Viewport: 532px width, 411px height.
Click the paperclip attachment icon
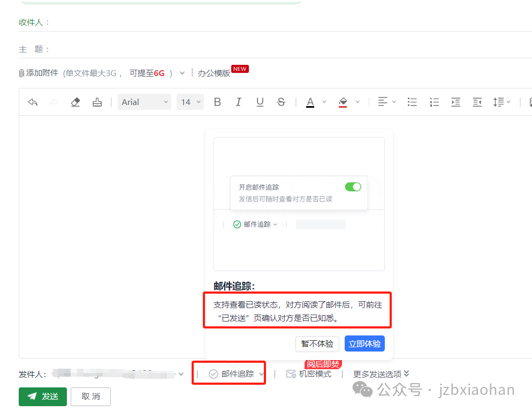[x=21, y=73]
